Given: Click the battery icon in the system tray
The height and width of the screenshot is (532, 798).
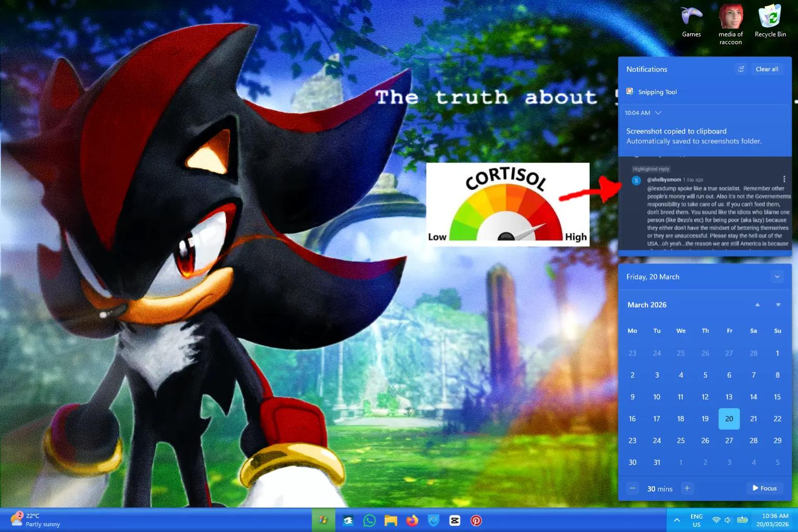Looking at the screenshot, I should click(x=742, y=520).
